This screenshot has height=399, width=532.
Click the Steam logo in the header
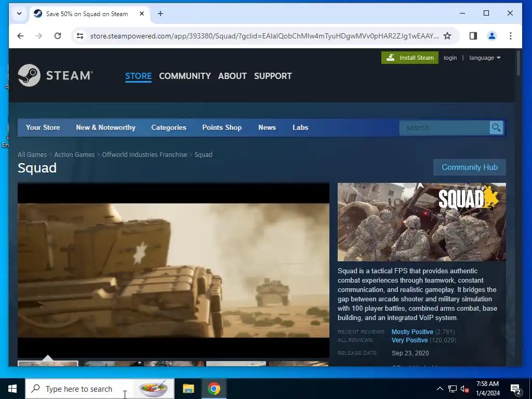point(55,75)
